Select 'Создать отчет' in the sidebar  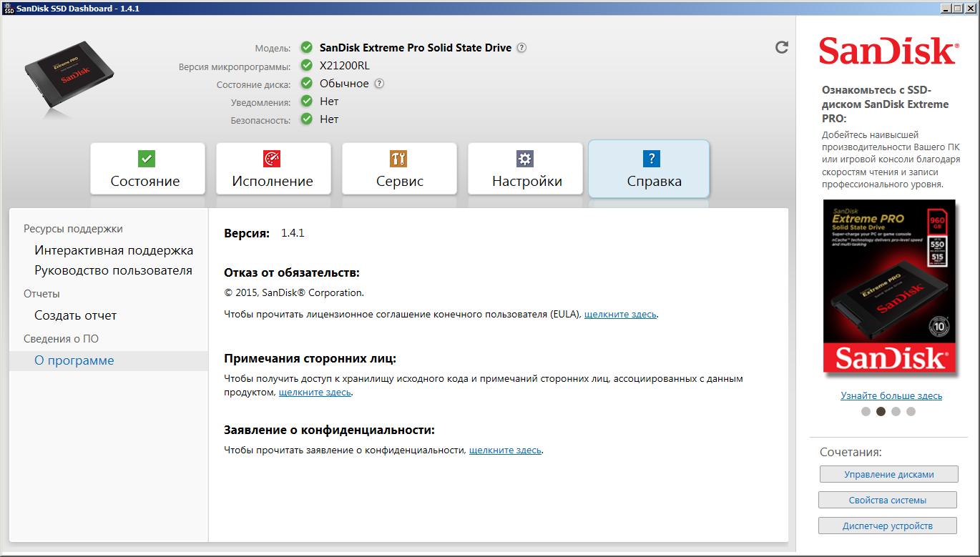point(75,315)
